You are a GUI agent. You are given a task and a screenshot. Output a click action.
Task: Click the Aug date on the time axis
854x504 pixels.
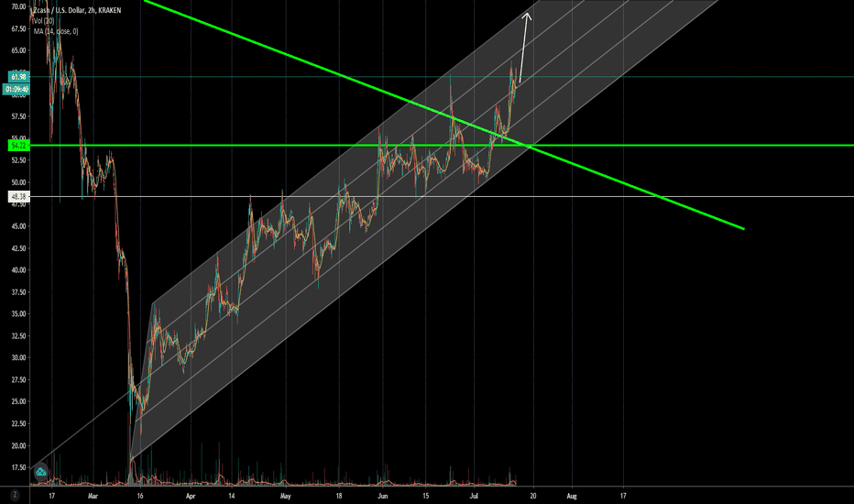pyautogui.click(x=572, y=497)
